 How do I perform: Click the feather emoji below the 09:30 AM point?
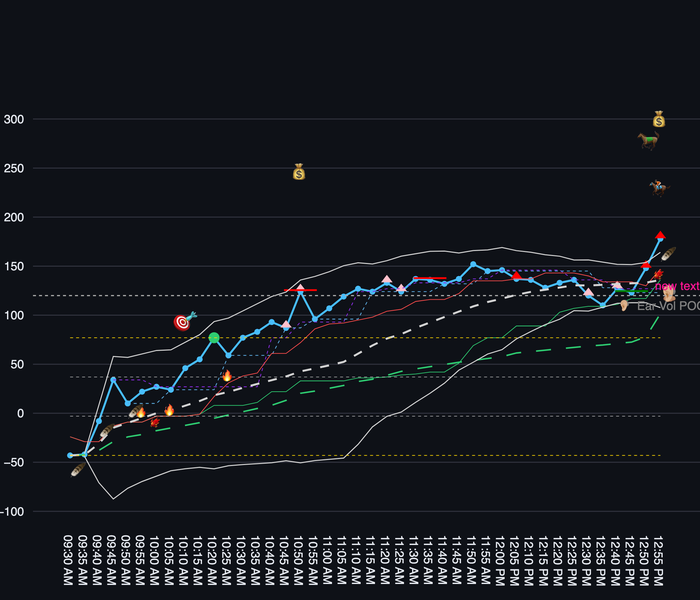click(x=78, y=470)
